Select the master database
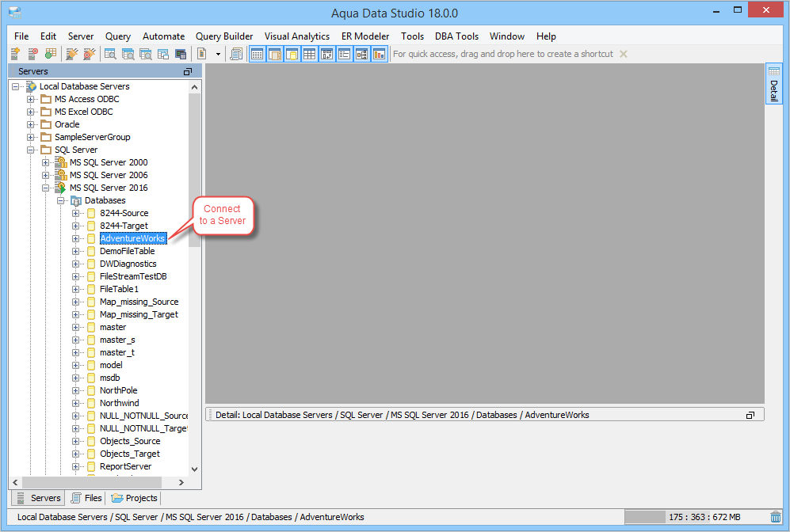The image size is (790, 532). pyautogui.click(x=113, y=327)
